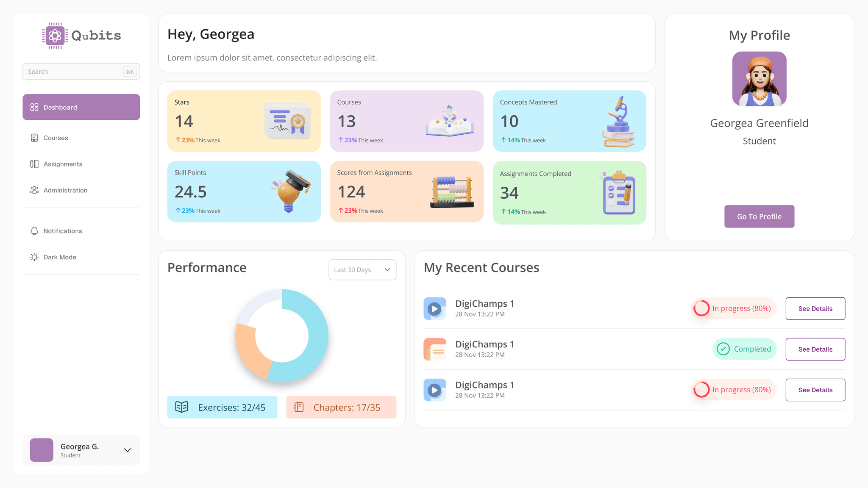Click the Performance dropdown chevron arrow
868x488 pixels.
(x=387, y=270)
